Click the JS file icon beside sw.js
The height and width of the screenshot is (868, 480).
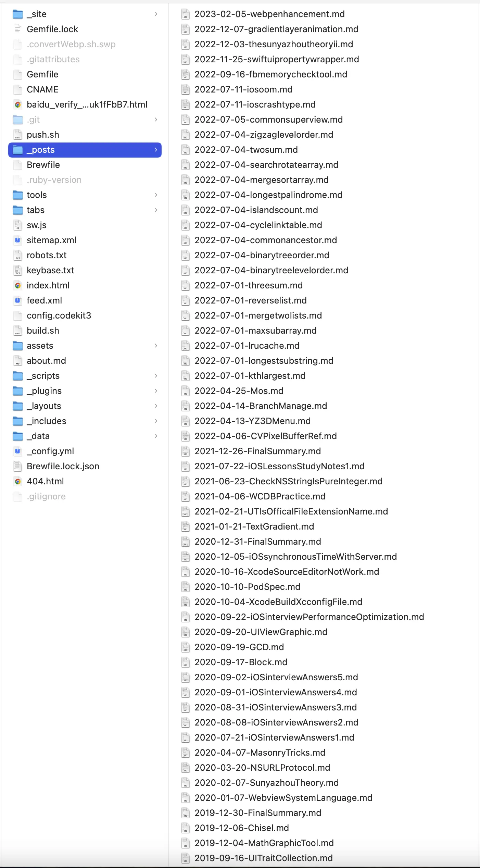(x=18, y=225)
